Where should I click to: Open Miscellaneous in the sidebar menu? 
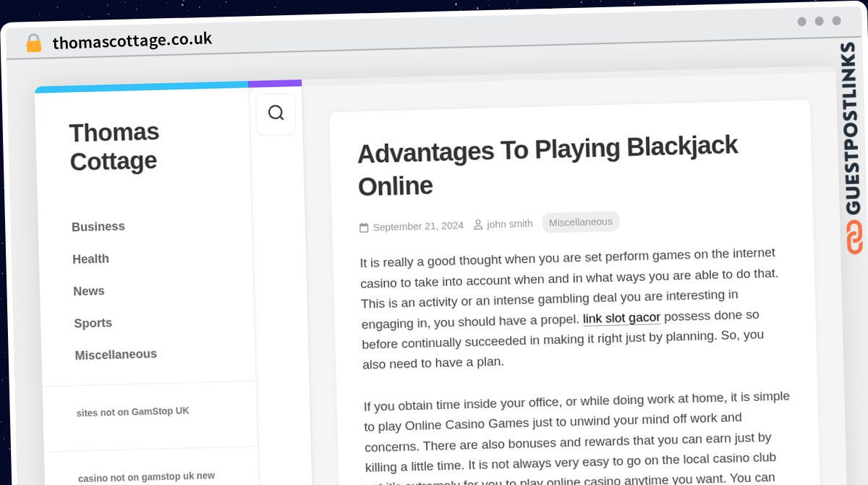click(x=116, y=355)
